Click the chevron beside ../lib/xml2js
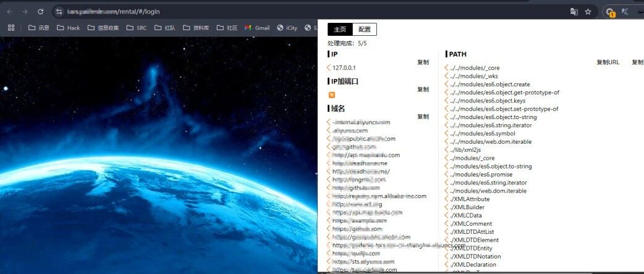 tap(446, 150)
